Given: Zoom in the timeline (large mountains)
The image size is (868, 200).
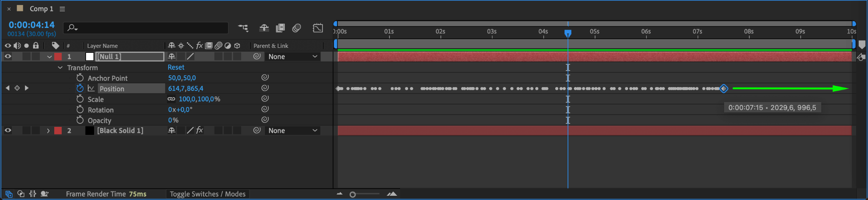Looking at the screenshot, I should point(392,194).
